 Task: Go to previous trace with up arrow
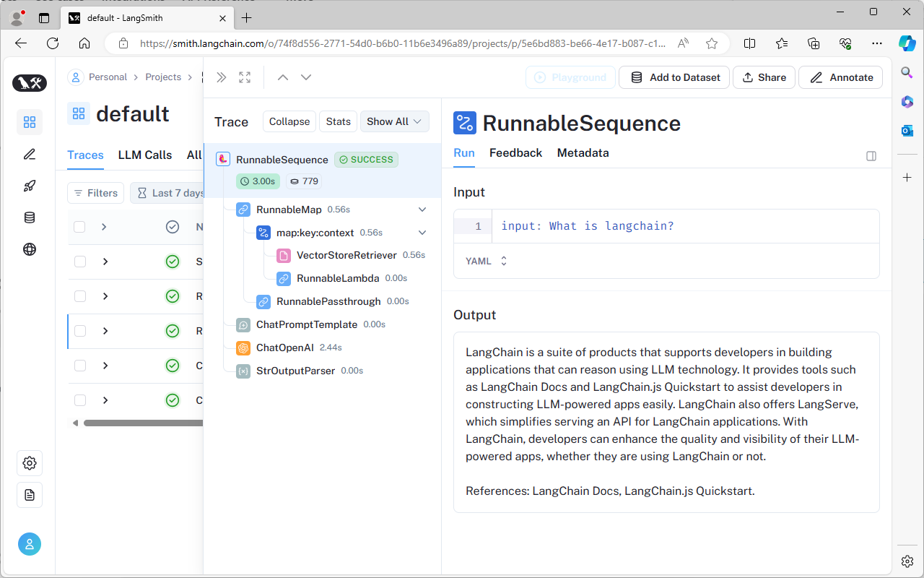click(x=283, y=77)
